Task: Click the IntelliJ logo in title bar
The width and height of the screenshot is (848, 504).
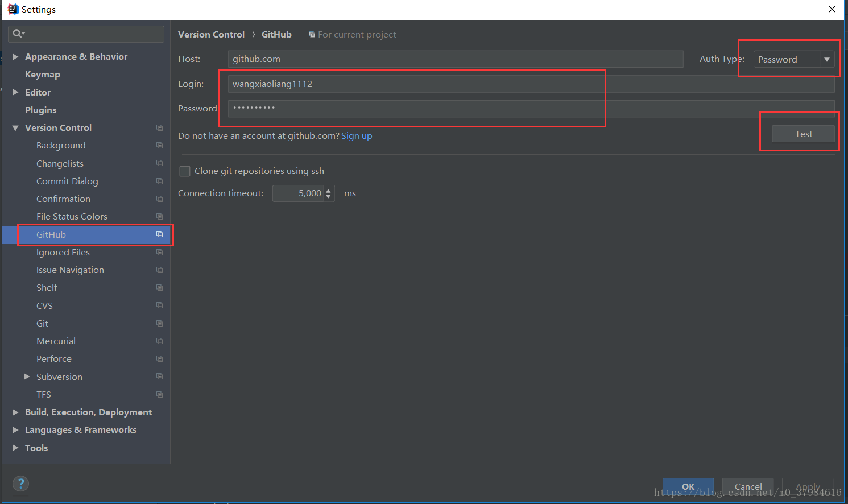Action: (x=13, y=9)
